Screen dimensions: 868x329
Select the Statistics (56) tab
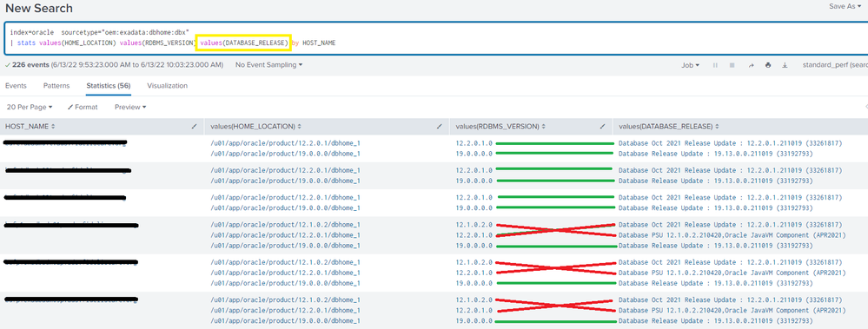(109, 86)
